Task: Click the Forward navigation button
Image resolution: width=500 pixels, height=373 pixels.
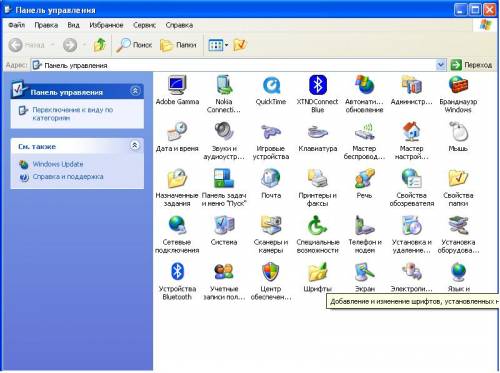Action: tap(70, 45)
